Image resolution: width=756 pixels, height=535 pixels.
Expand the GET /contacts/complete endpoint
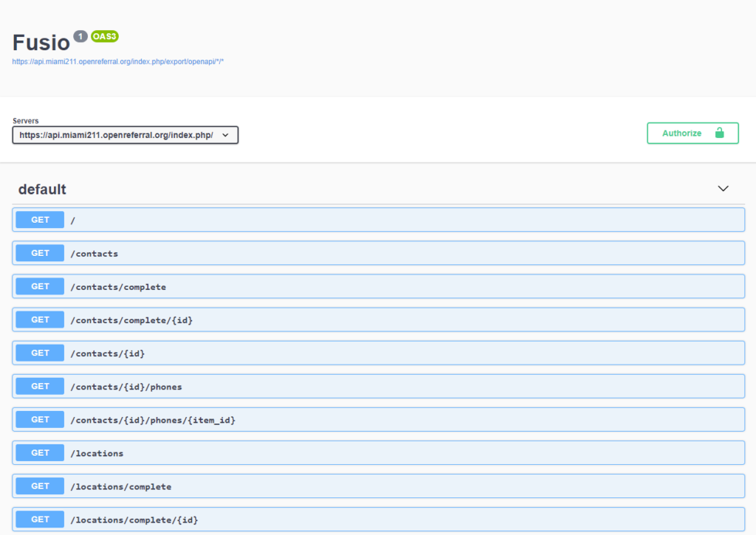pyautogui.click(x=379, y=286)
